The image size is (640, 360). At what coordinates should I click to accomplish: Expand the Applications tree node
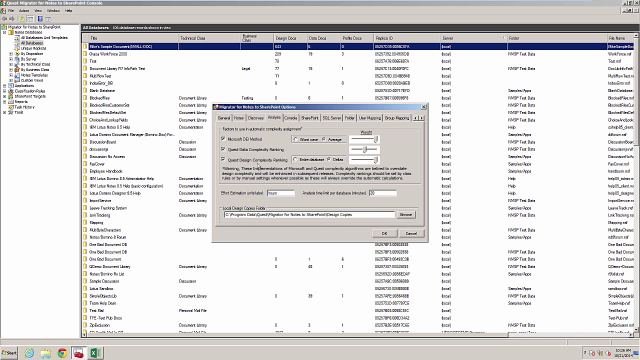(4, 86)
